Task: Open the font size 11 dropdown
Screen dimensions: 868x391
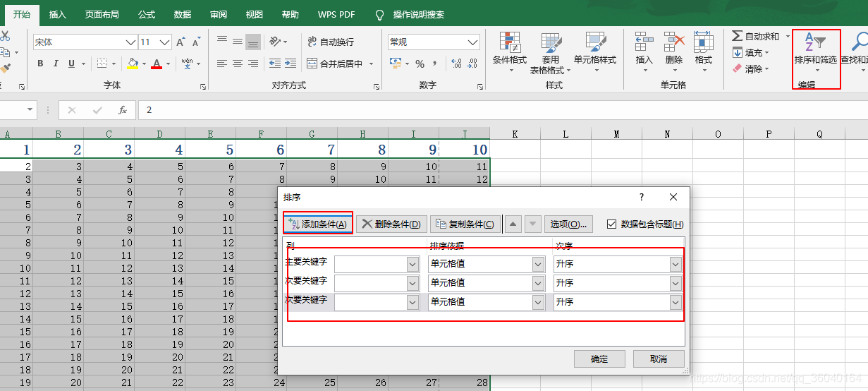Action: point(166,42)
